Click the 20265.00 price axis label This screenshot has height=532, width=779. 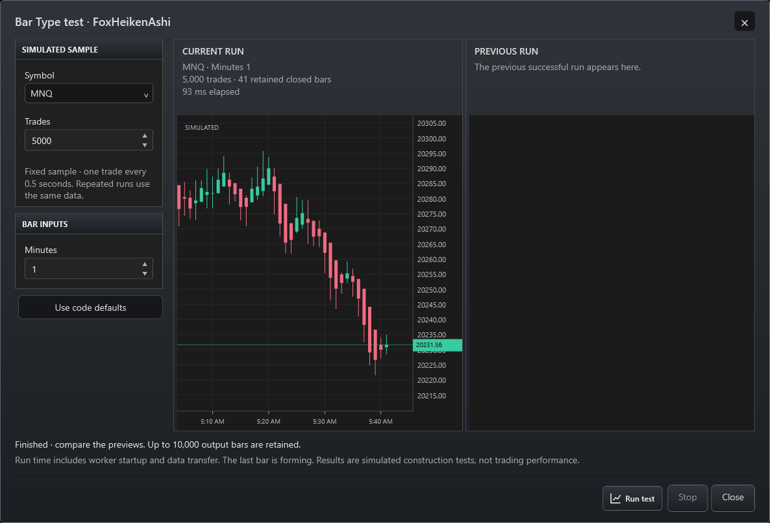(x=432, y=245)
